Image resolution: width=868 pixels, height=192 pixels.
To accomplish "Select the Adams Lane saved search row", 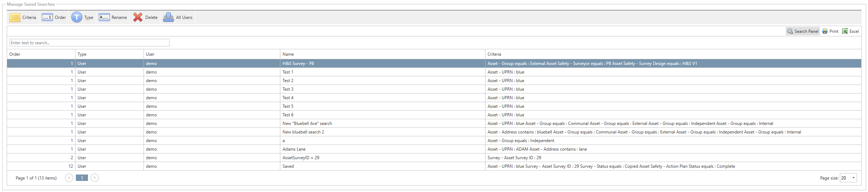I will point(294,149).
